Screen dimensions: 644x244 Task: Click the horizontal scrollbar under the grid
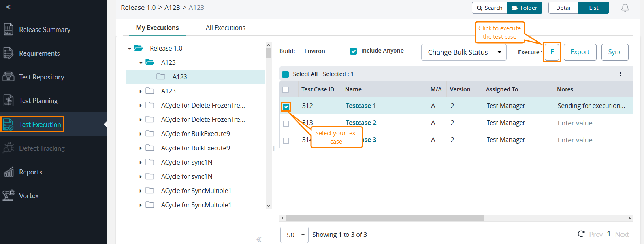[384, 218]
